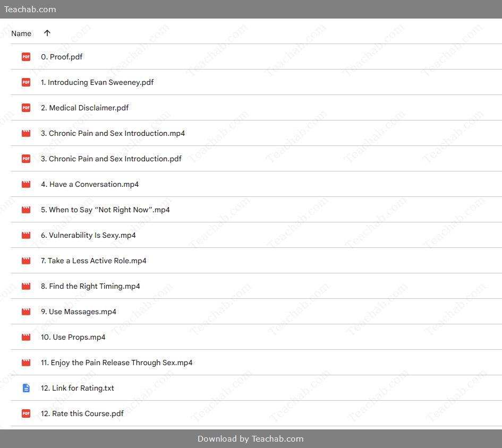
Task: Click PDF icon for Chronic Pain and Sex Introduction.pdf
Action: (x=26, y=159)
